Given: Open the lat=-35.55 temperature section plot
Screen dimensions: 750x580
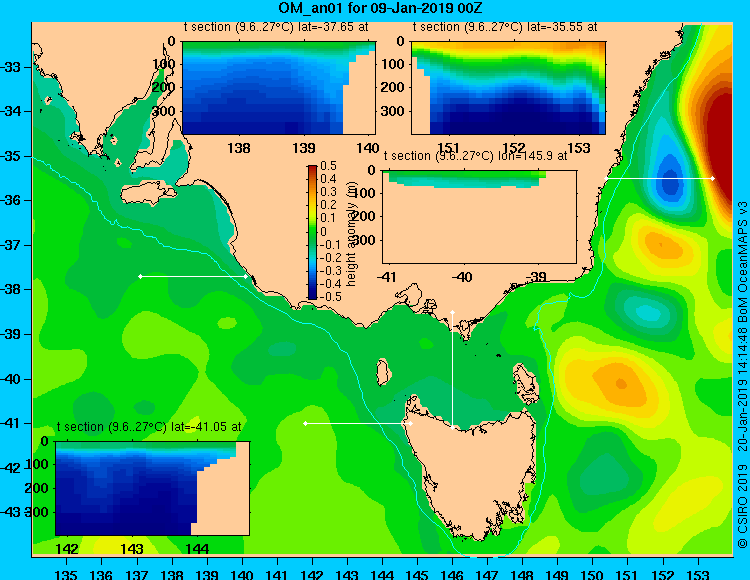Looking at the screenshot, I should 508,88.
